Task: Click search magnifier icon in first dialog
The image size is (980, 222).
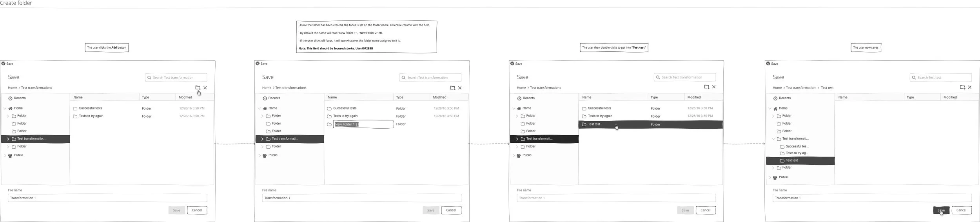Action: coord(149,78)
